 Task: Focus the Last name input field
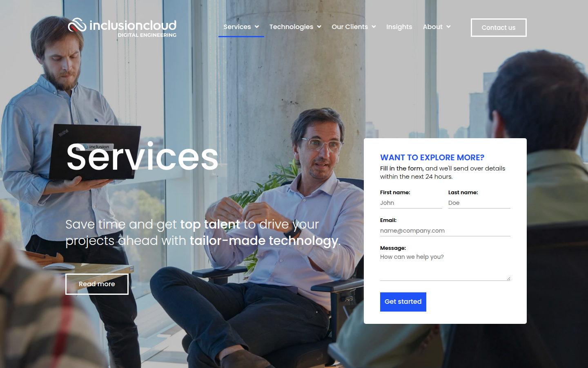click(479, 203)
